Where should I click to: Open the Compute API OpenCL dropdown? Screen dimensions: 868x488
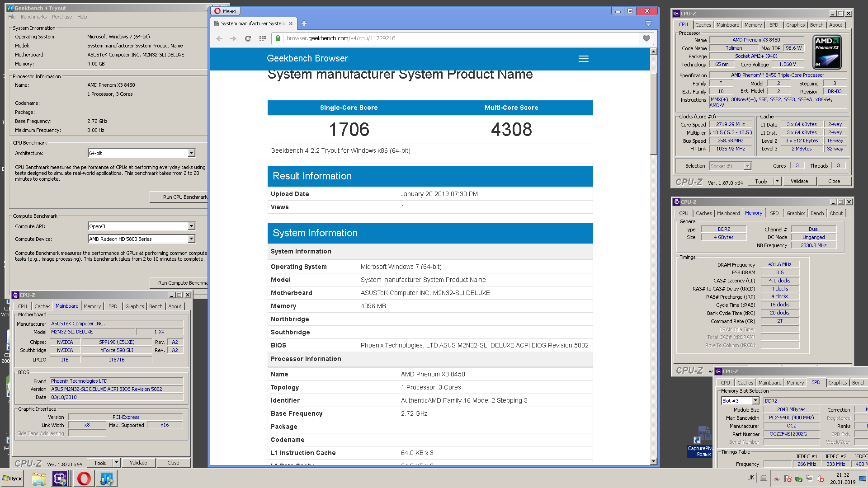(x=191, y=226)
